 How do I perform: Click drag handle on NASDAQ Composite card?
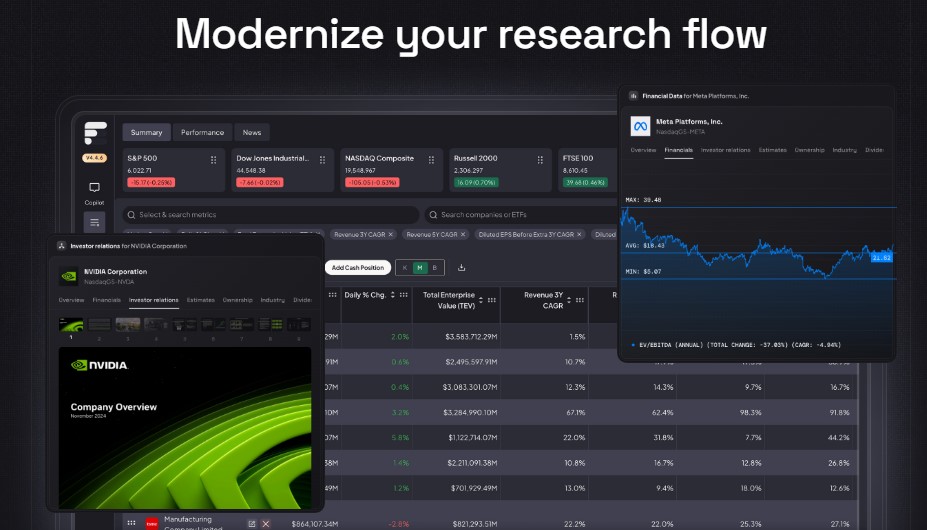(x=431, y=160)
